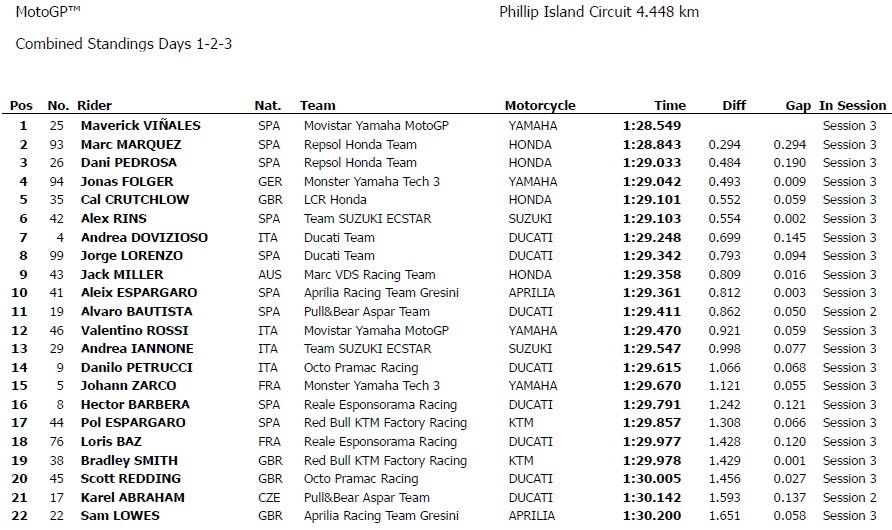Select rider Maverick VIÑALES
This screenshot has height=530, width=892.
coord(141,126)
